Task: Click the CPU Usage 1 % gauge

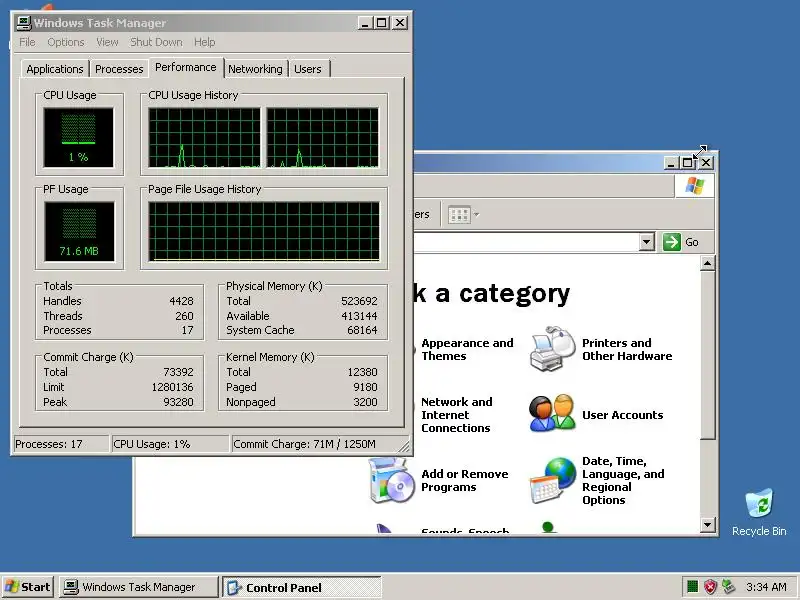Action: coord(79,137)
